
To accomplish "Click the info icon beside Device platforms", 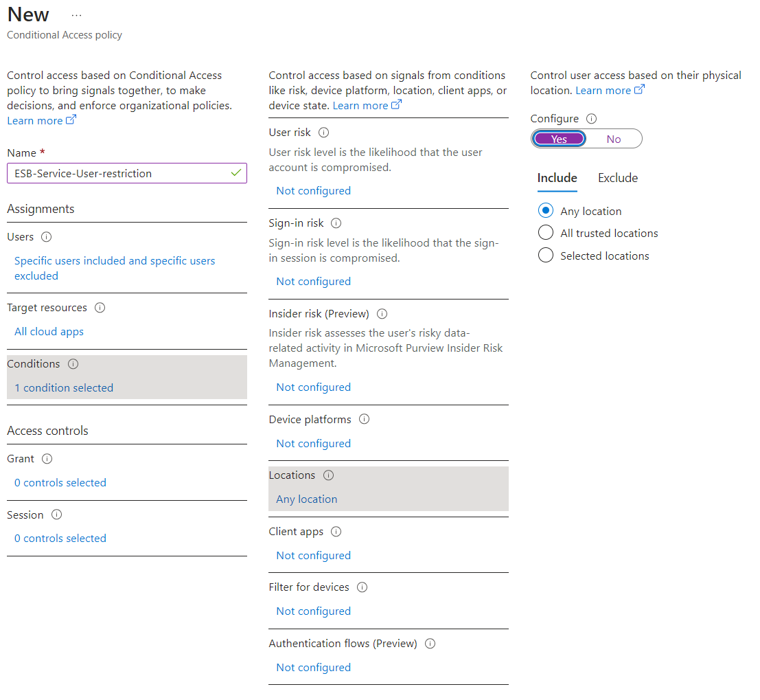I will pyautogui.click(x=364, y=419).
